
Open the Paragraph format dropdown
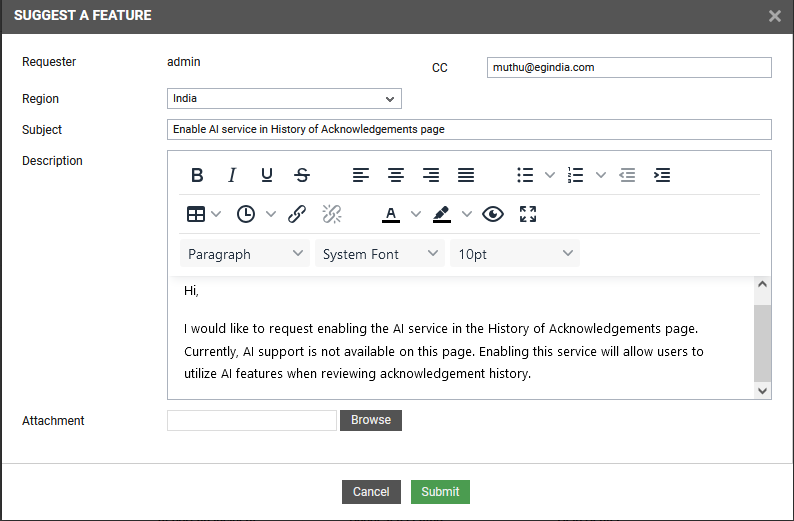coord(245,254)
